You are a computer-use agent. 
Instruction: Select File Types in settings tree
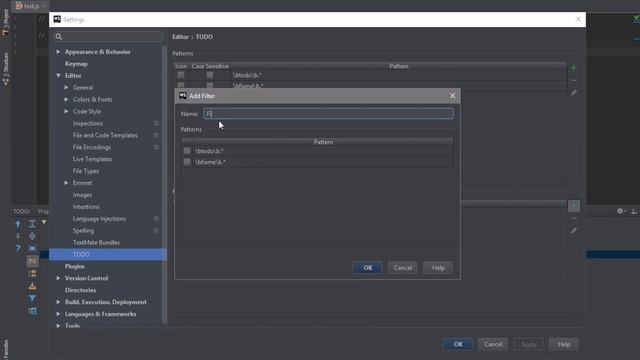pyautogui.click(x=86, y=171)
